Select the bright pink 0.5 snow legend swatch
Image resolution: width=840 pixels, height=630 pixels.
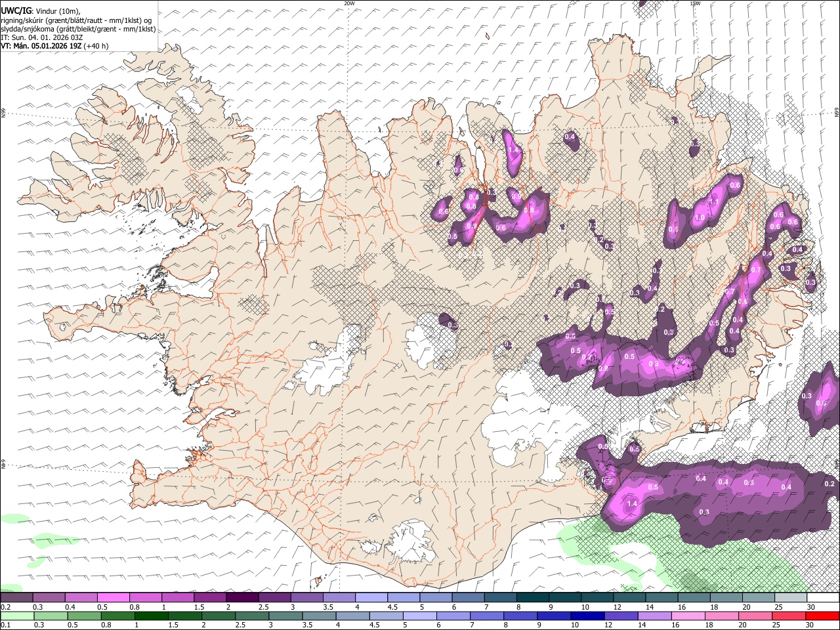point(114,597)
